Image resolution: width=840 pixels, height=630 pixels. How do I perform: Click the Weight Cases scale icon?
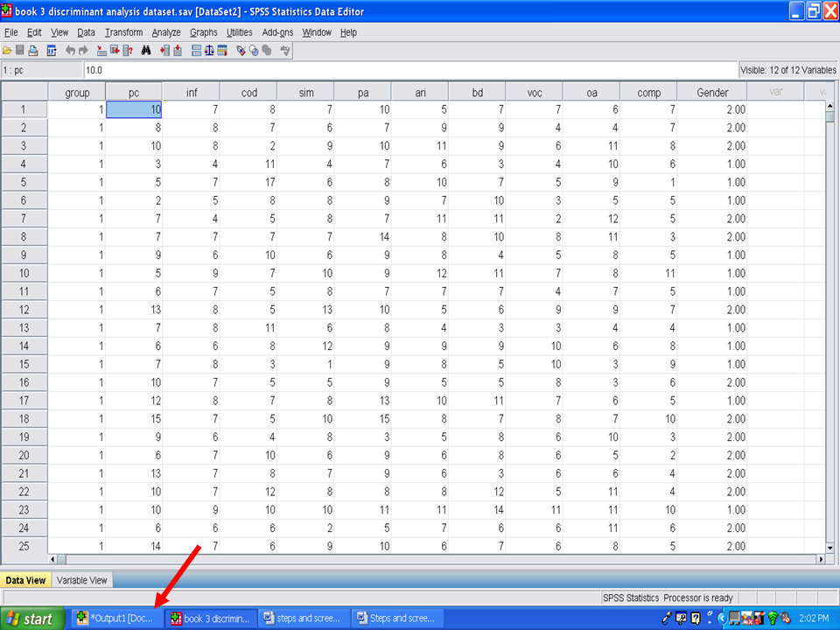[x=209, y=51]
